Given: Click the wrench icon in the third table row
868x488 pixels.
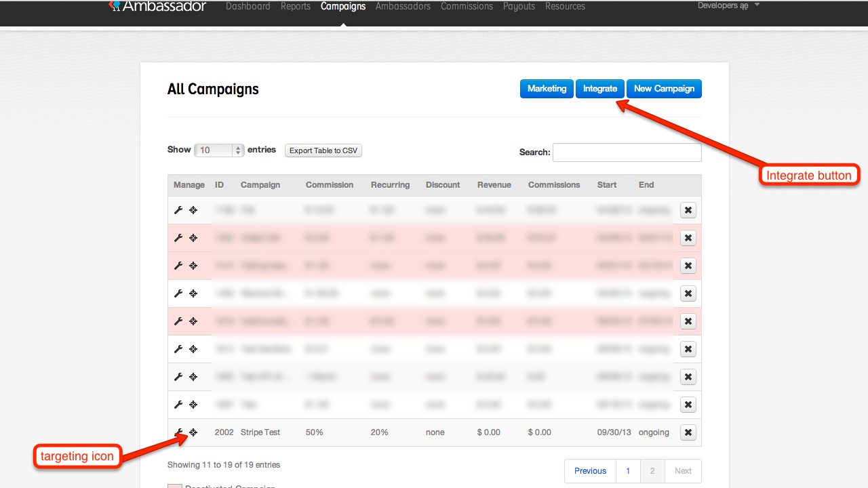Looking at the screenshot, I should (x=178, y=266).
